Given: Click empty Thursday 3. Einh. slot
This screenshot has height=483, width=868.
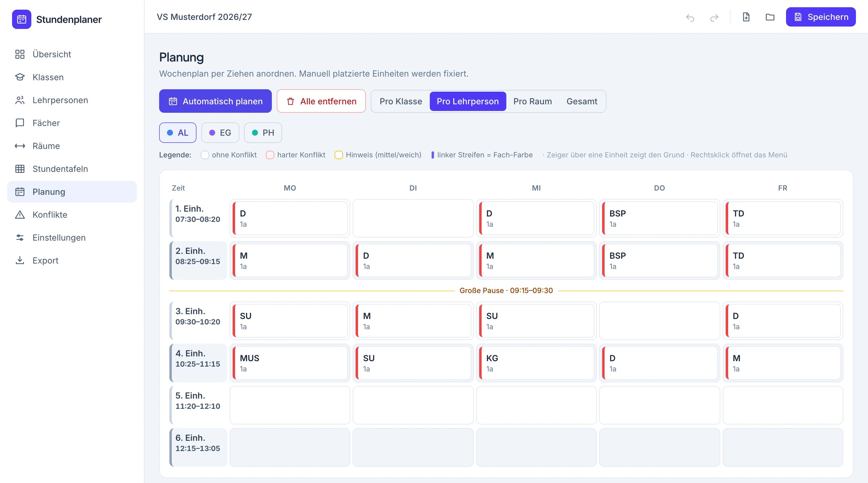Looking at the screenshot, I should pos(659,321).
